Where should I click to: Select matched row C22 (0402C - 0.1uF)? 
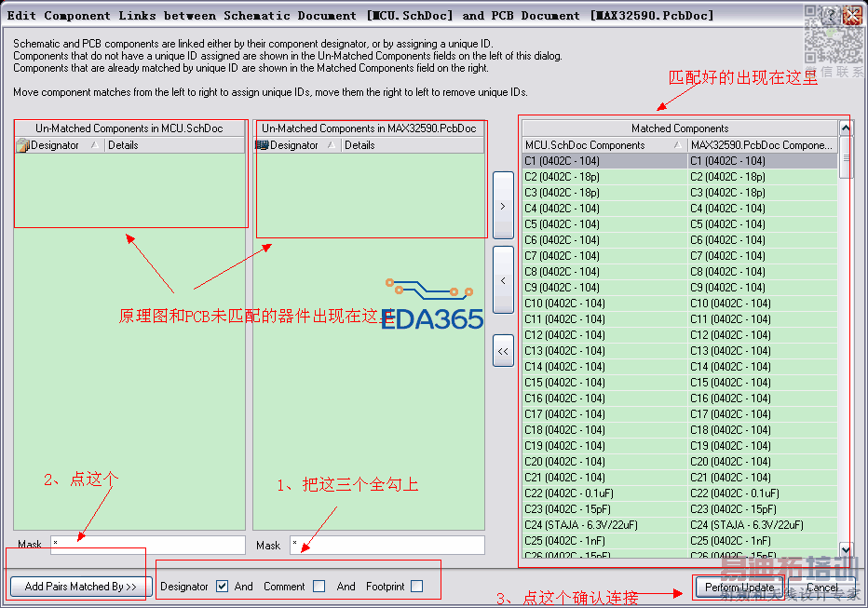(680, 493)
